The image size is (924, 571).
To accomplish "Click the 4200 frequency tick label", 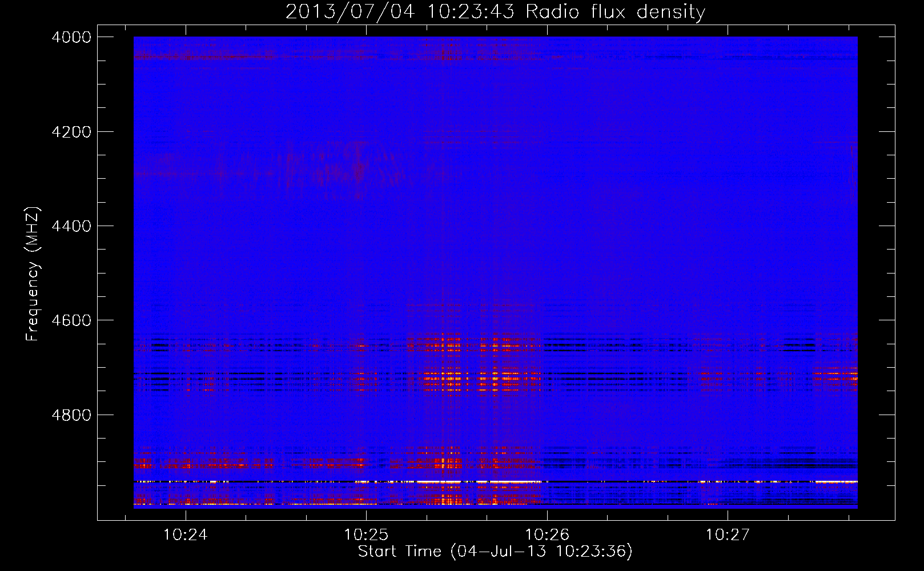I will (x=71, y=132).
